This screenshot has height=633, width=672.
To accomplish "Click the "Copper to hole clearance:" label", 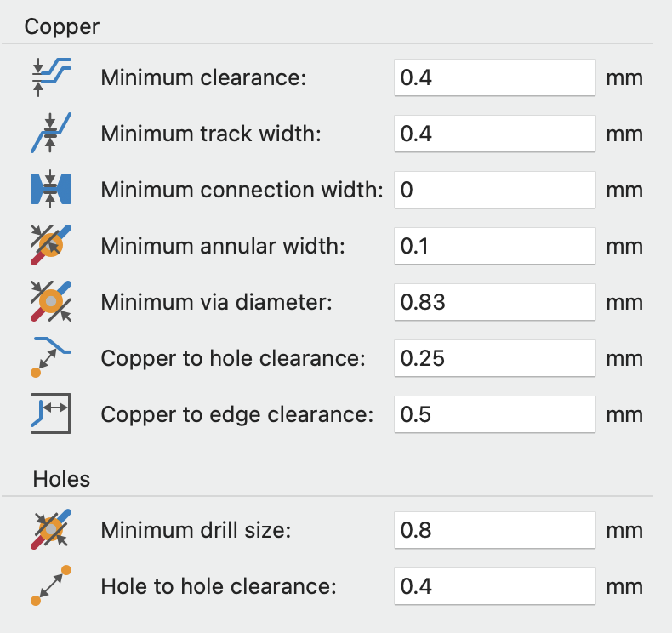I will [x=233, y=359].
